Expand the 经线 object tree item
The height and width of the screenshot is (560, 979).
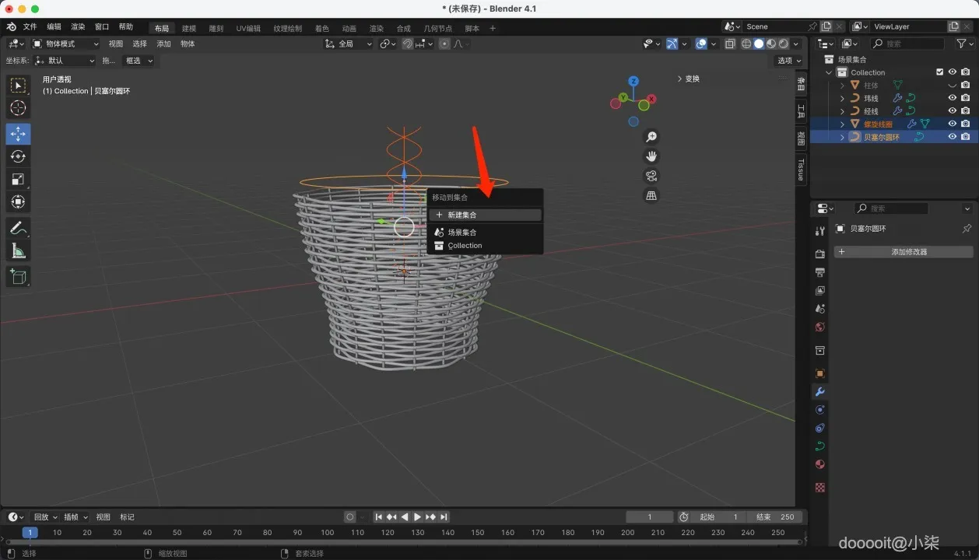(x=842, y=111)
